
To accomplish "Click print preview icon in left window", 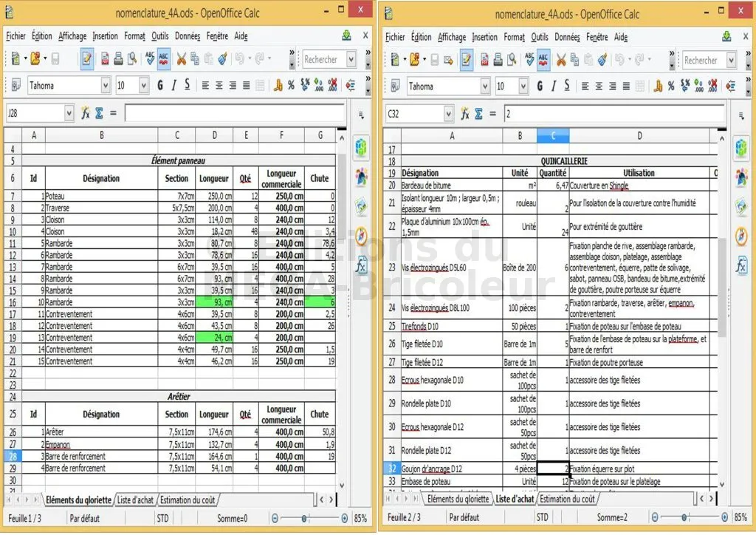I will pyautogui.click(x=132, y=59).
